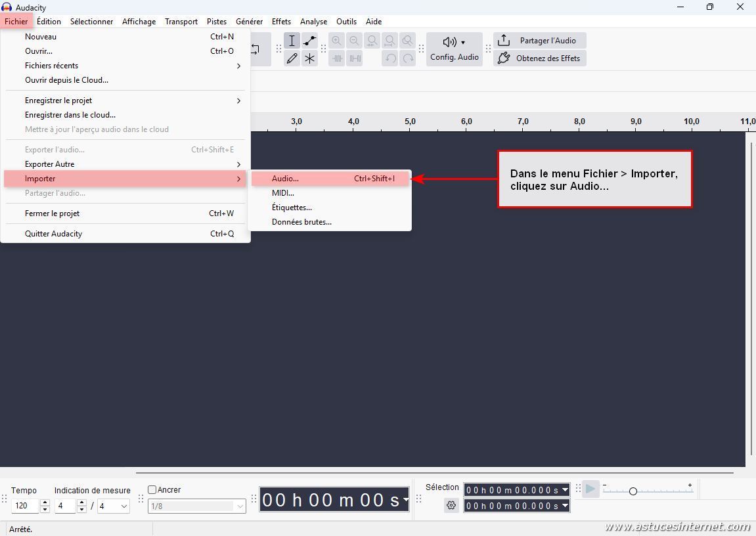The image size is (756, 536).
Task: Choose Audio... in the Importer submenu
Action: [x=285, y=179]
